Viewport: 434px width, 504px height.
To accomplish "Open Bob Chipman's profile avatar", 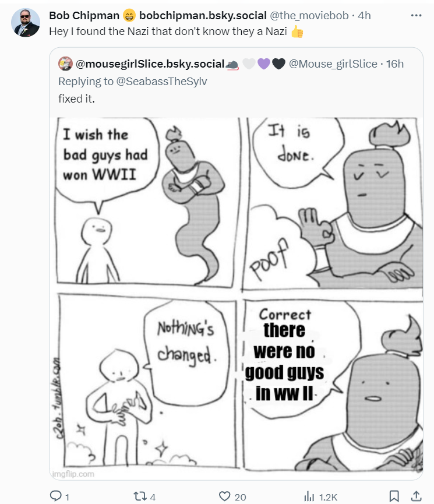I will click(26, 23).
